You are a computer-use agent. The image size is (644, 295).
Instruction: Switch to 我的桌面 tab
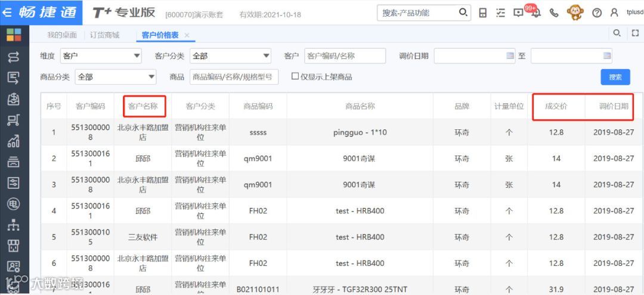click(62, 35)
